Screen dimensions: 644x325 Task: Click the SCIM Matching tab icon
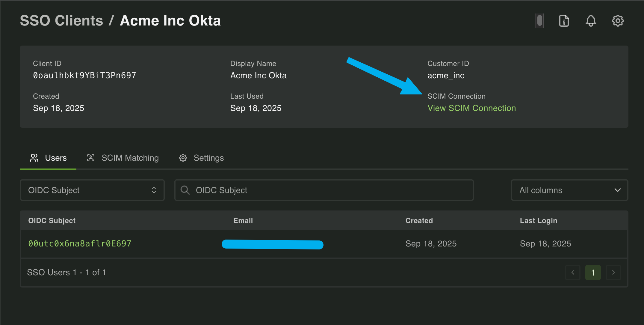pyautogui.click(x=91, y=158)
